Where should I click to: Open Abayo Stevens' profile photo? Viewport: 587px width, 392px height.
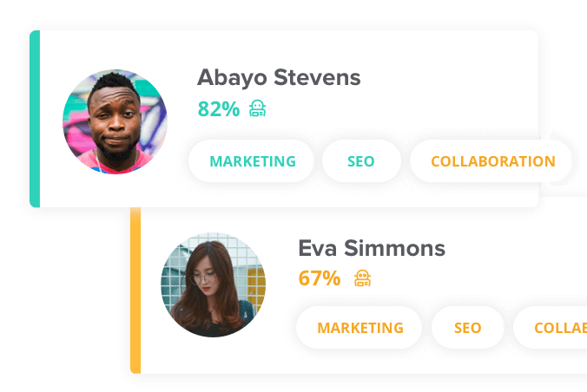(x=115, y=121)
